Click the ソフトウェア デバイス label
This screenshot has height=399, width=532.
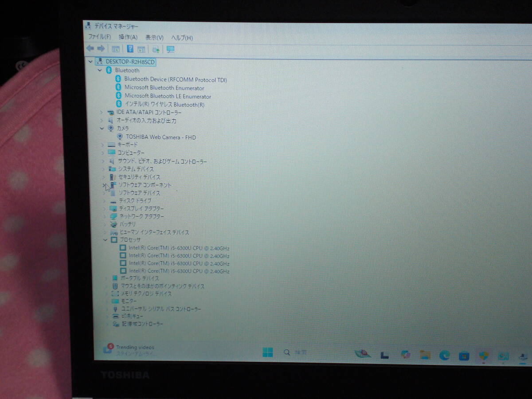coord(139,193)
